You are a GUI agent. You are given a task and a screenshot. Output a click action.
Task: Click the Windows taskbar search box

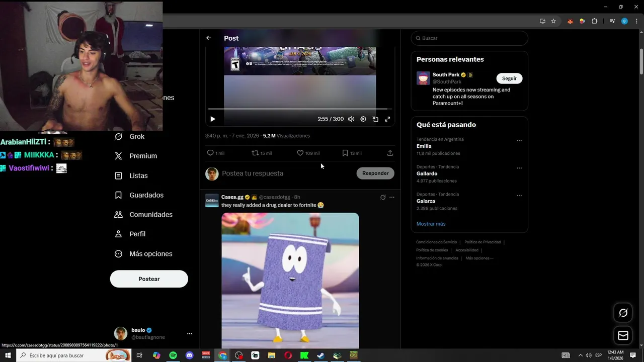[x=74, y=355]
